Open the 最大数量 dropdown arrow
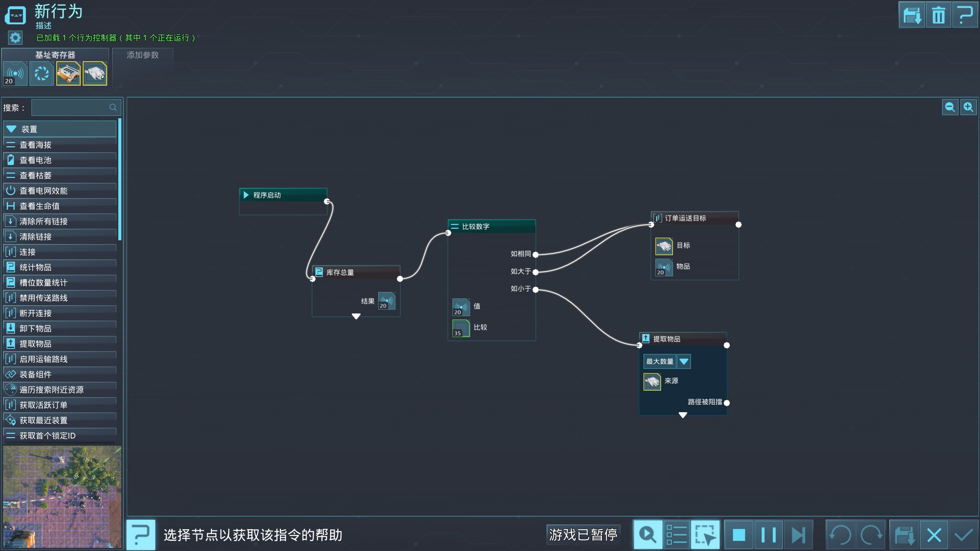The width and height of the screenshot is (980, 551). click(x=684, y=361)
